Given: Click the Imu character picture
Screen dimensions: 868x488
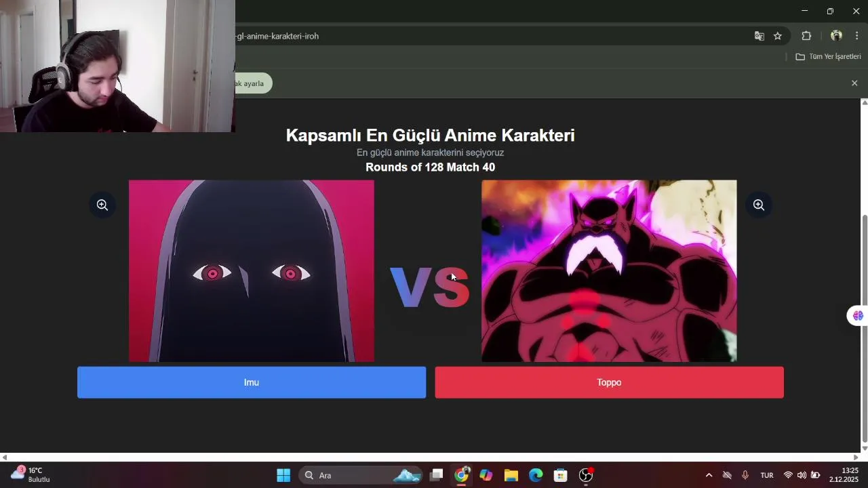Looking at the screenshot, I should point(252,271).
